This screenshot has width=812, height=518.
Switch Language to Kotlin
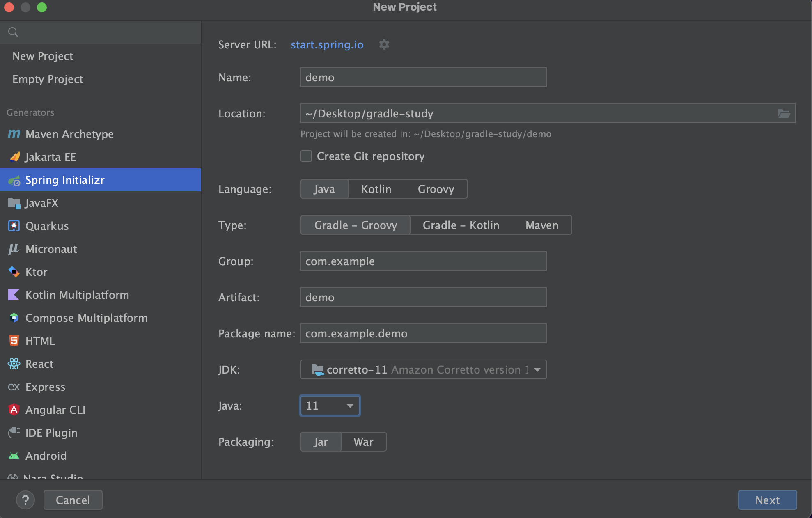[376, 189]
